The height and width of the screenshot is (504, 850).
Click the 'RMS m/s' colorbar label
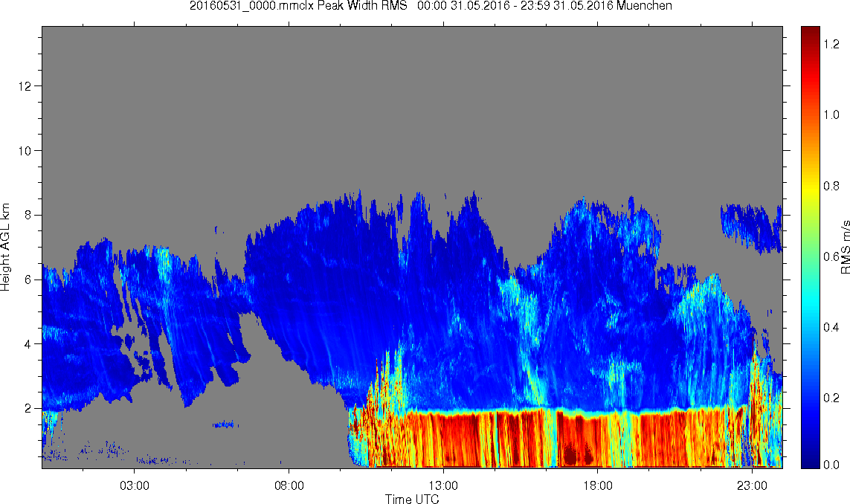click(x=845, y=247)
